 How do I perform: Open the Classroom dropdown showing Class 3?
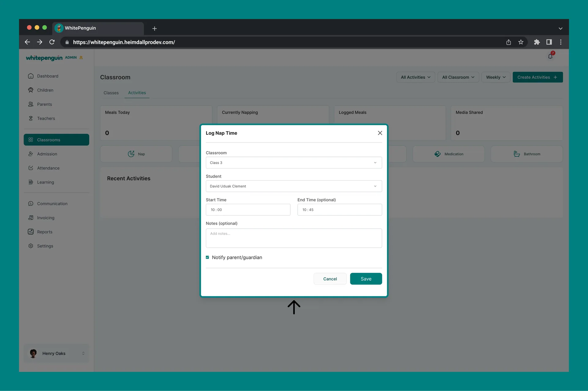pos(294,163)
